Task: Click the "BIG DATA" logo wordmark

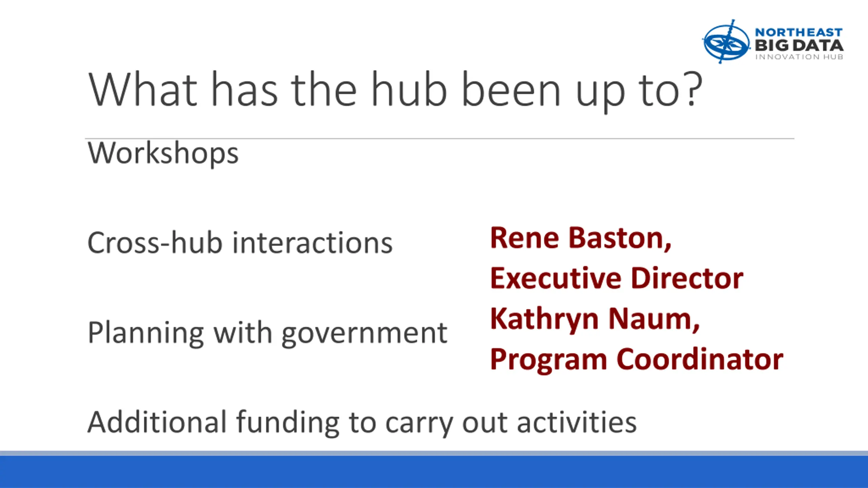Action: pyautogui.click(x=798, y=45)
